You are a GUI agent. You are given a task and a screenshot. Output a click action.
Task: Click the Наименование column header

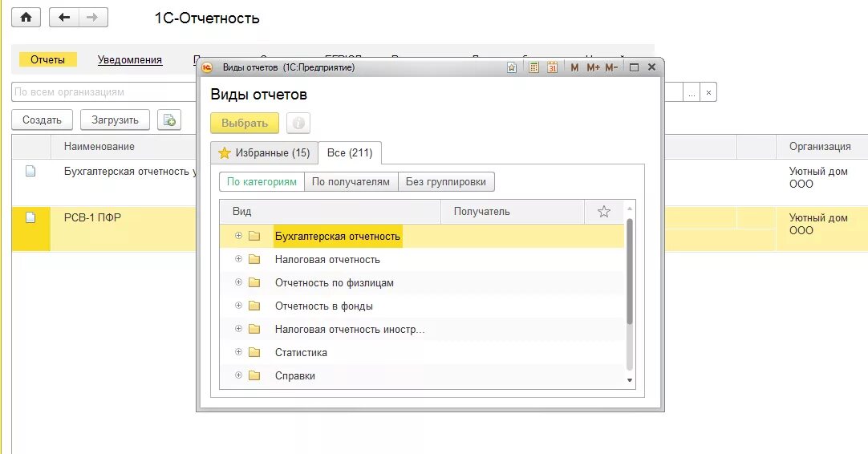123,147
